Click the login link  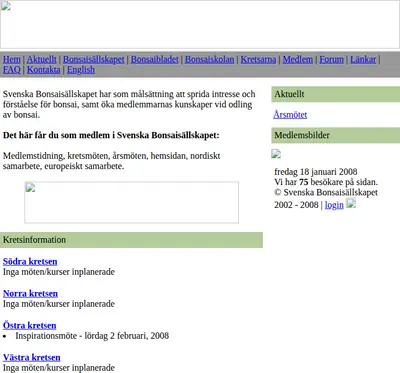click(x=334, y=205)
